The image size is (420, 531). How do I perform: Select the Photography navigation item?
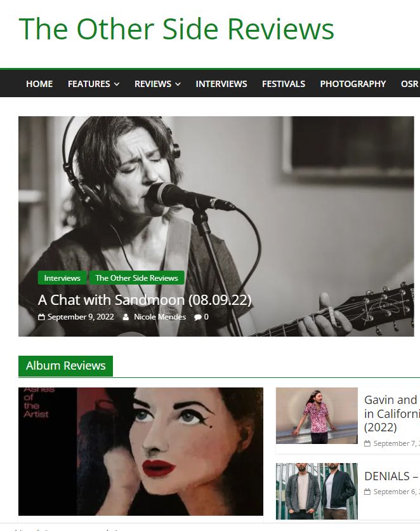click(x=353, y=84)
